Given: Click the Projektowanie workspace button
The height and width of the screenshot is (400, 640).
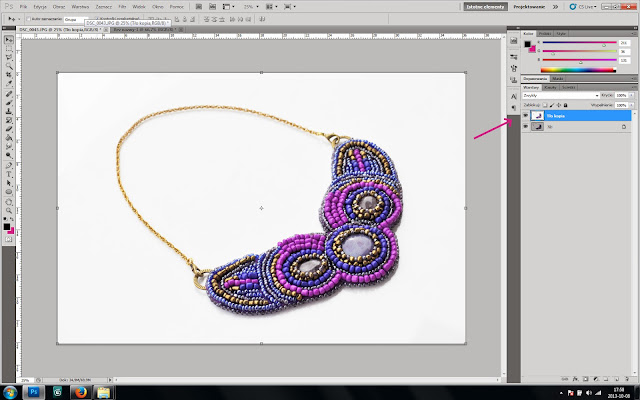Looking at the screenshot, I should coord(531,6).
